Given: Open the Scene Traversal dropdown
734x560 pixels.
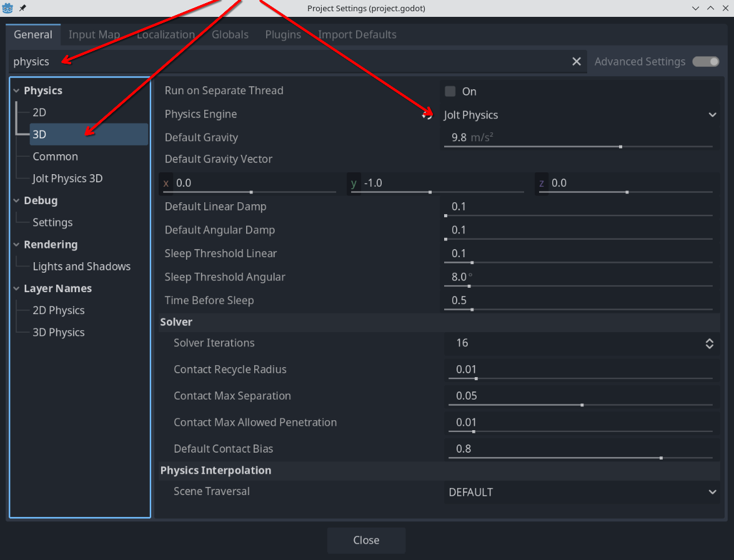Looking at the screenshot, I should 582,492.
